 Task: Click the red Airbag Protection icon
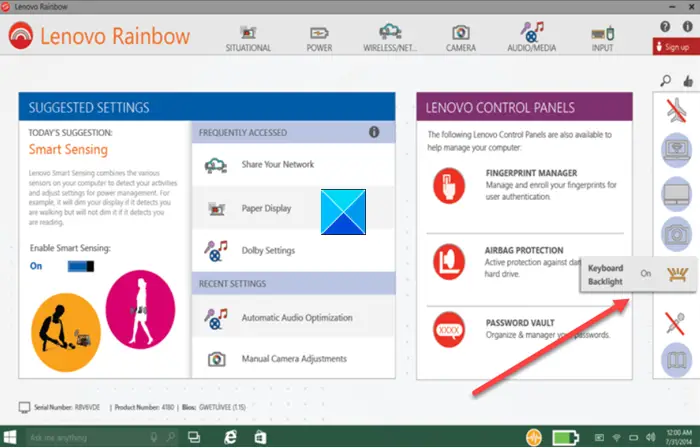[x=449, y=262]
